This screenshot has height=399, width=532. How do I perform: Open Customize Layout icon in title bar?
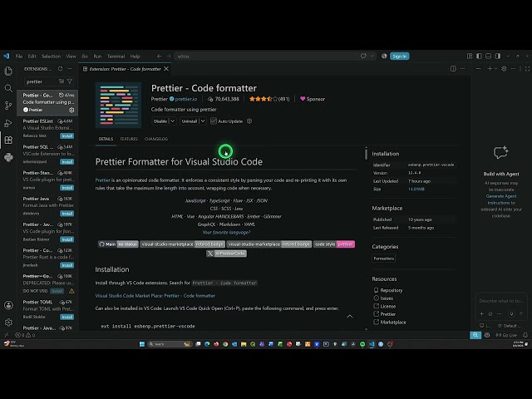[470, 56]
